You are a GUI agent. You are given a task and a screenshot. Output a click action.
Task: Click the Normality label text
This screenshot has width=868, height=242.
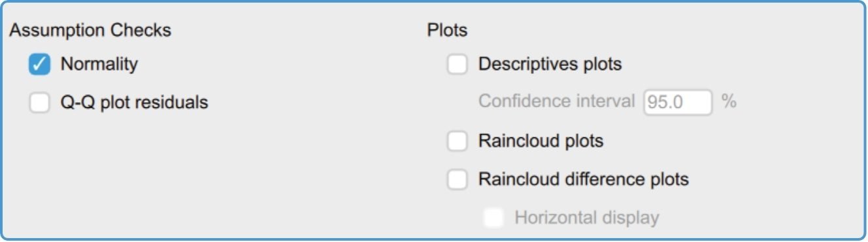[99, 64]
